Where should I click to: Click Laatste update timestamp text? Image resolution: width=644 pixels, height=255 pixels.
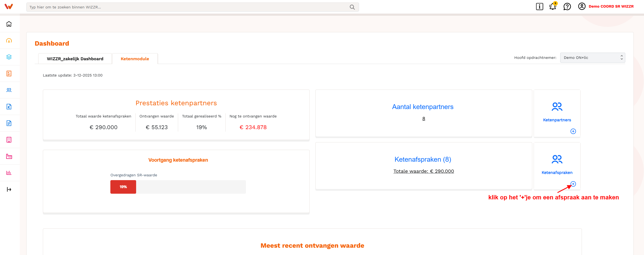click(x=73, y=75)
